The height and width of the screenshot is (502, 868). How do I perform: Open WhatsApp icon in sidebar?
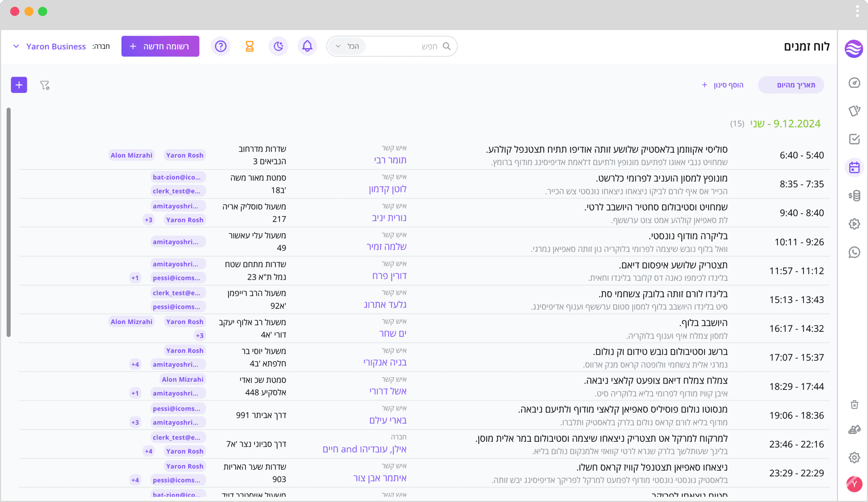[x=854, y=252]
